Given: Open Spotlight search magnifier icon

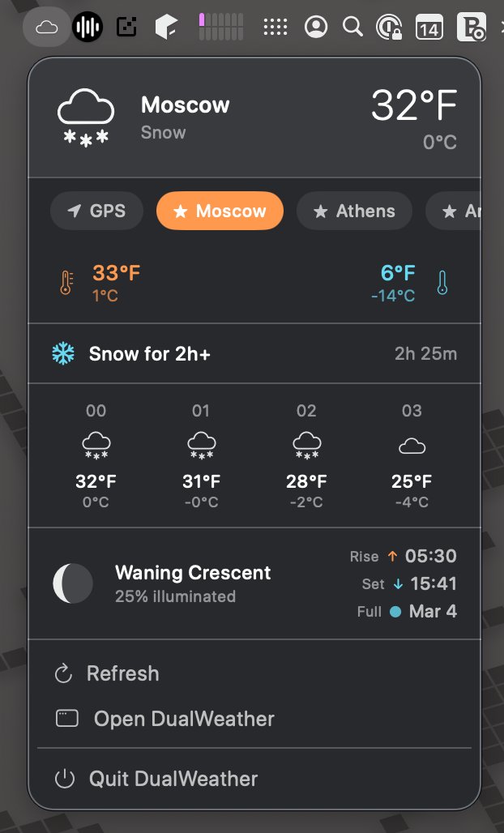Looking at the screenshot, I should click(x=352, y=28).
